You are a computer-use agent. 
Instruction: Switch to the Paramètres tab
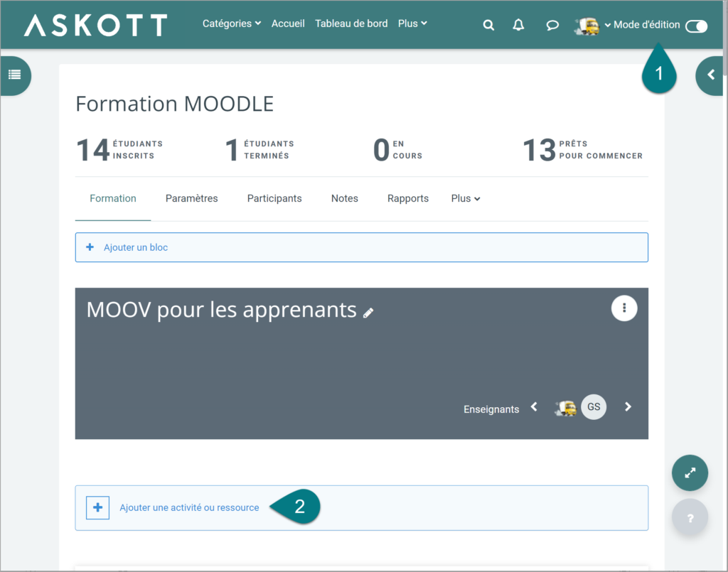[x=191, y=198]
